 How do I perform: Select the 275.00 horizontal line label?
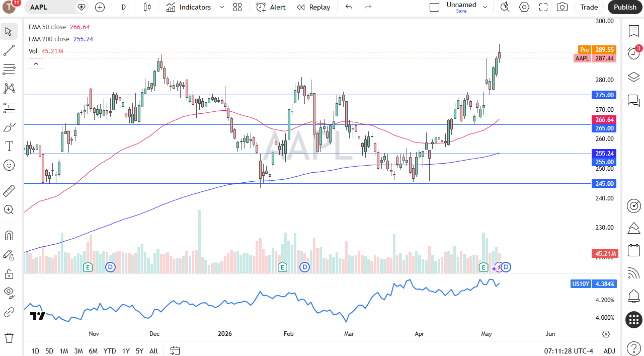click(x=604, y=95)
